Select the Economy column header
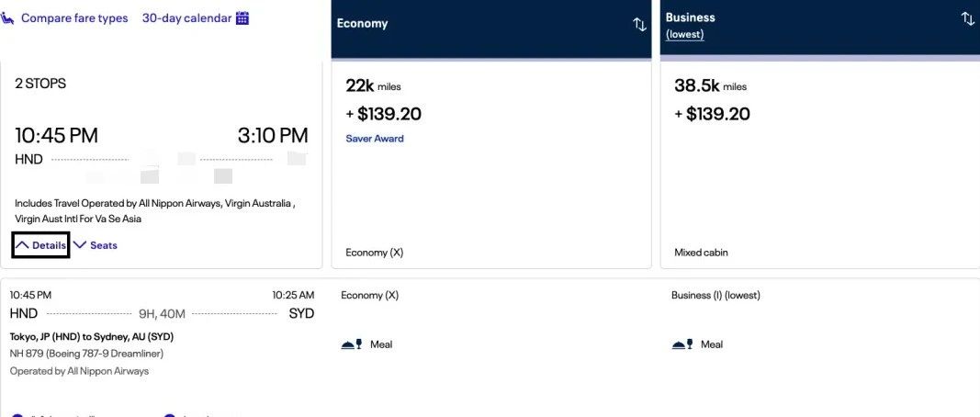The image size is (980, 417). pos(363,24)
